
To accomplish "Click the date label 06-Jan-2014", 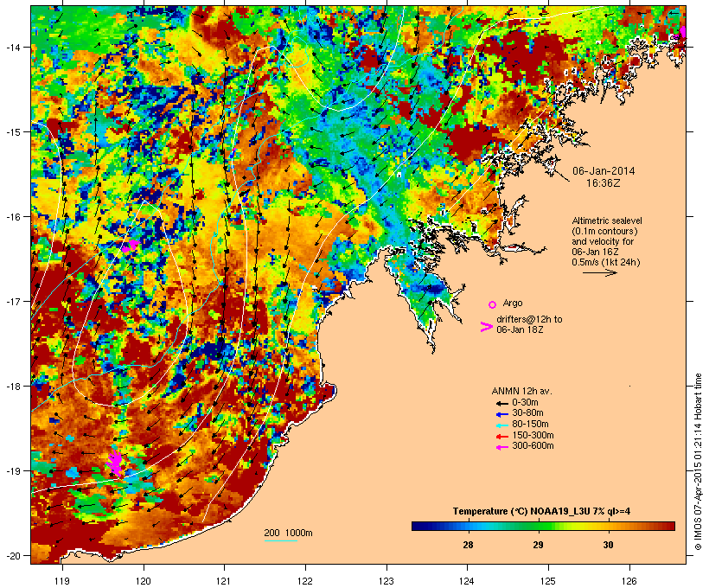I will click(604, 171).
